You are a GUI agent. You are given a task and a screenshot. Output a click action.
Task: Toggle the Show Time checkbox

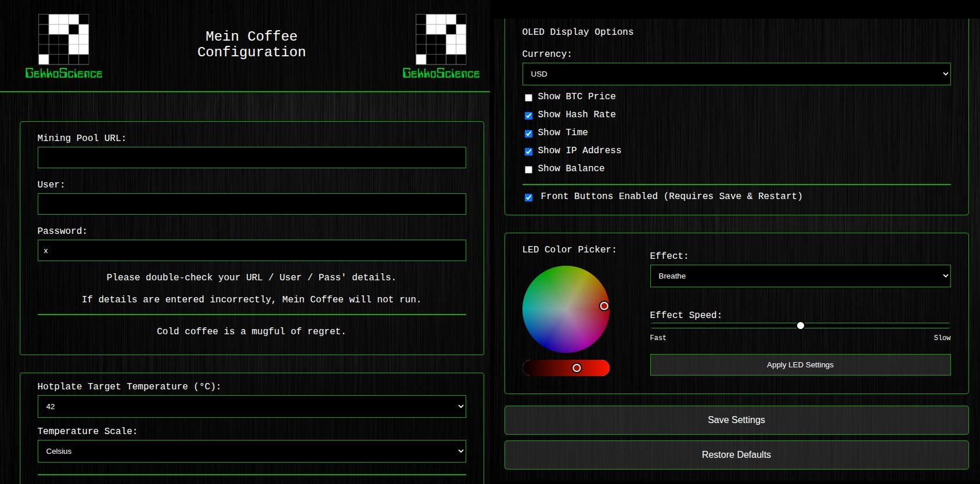[x=528, y=133]
